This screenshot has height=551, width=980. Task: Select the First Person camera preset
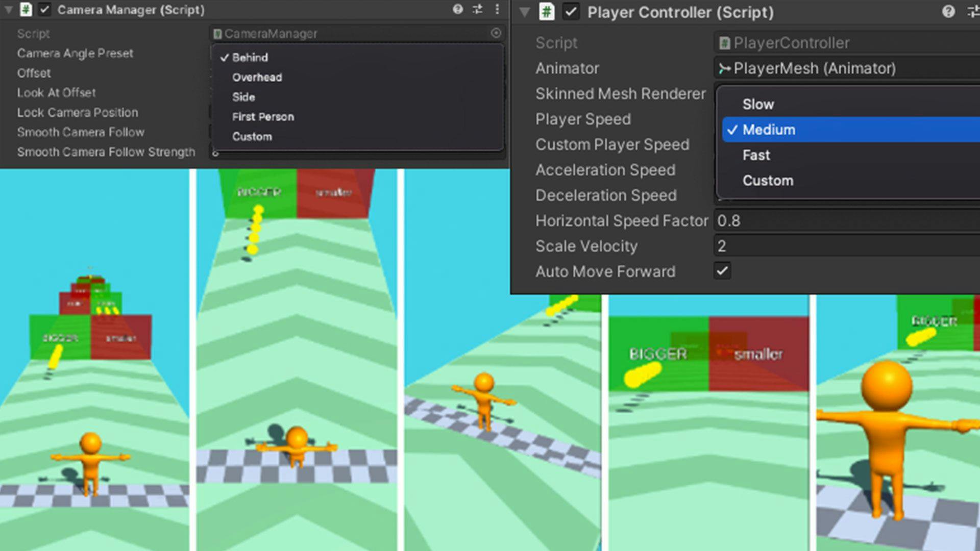pyautogui.click(x=262, y=116)
